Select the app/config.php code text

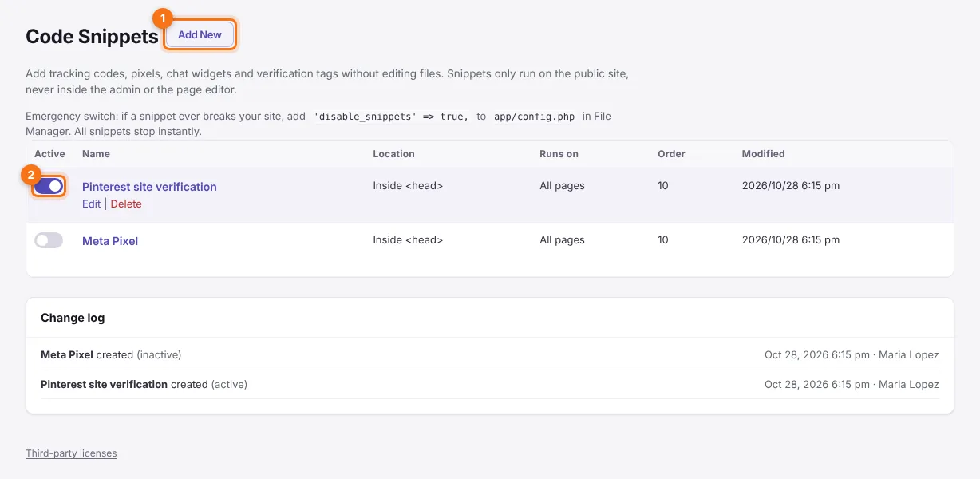(534, 117)
